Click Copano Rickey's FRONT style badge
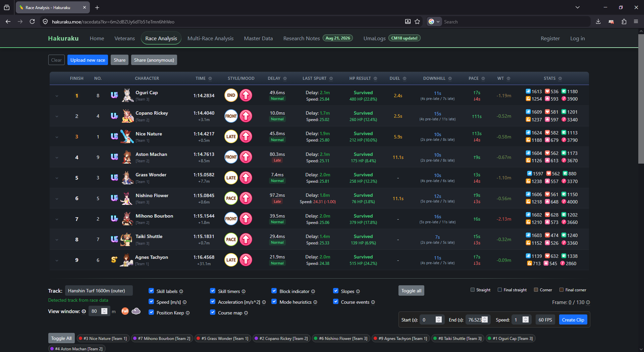This screenshot has width=644, height=352. pyautogui.click(x=231, y=116)
